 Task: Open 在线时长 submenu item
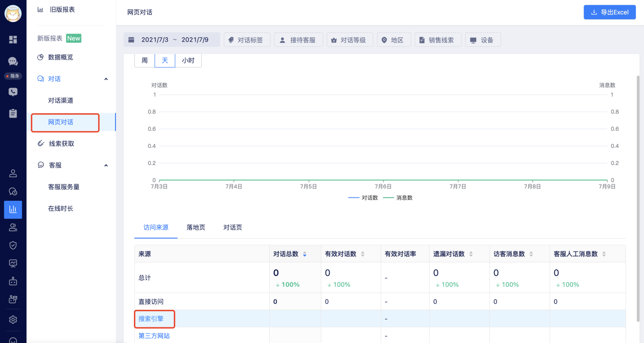point(61,208)
